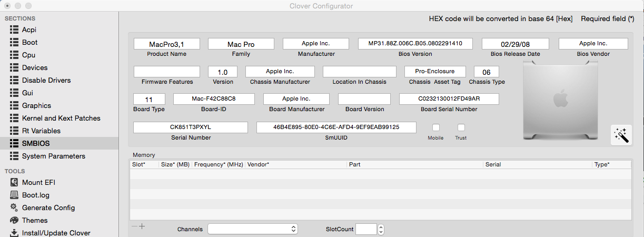The image size is (644, 237).
Task: Click the Mount EFI drive icon
Action: click(14, 182)
